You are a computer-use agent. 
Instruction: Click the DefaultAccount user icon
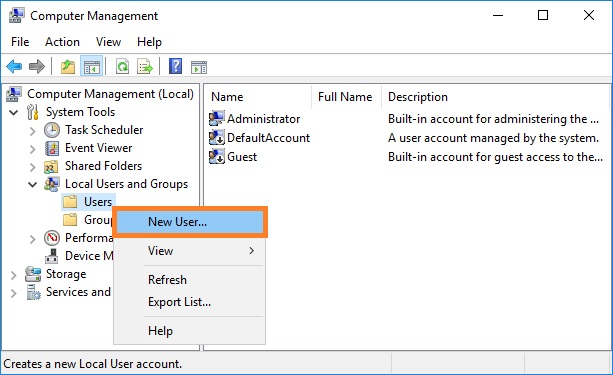(x=217, y=138)
